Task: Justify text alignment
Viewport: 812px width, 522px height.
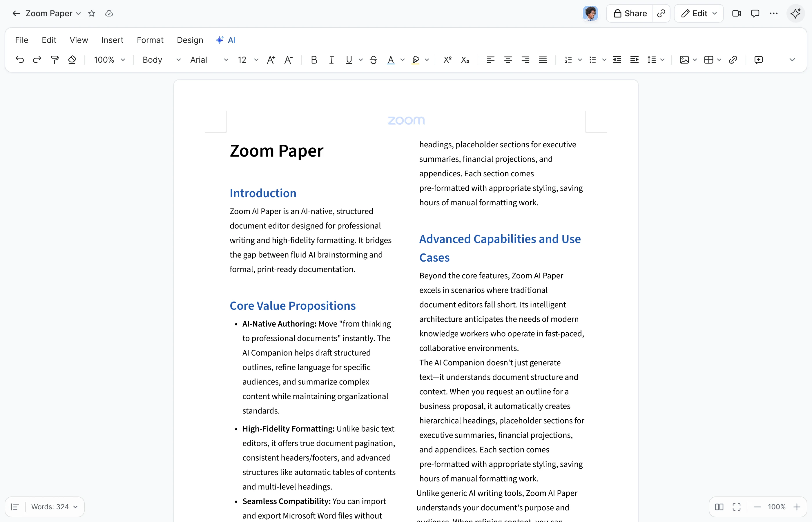Action: (543, 60)
